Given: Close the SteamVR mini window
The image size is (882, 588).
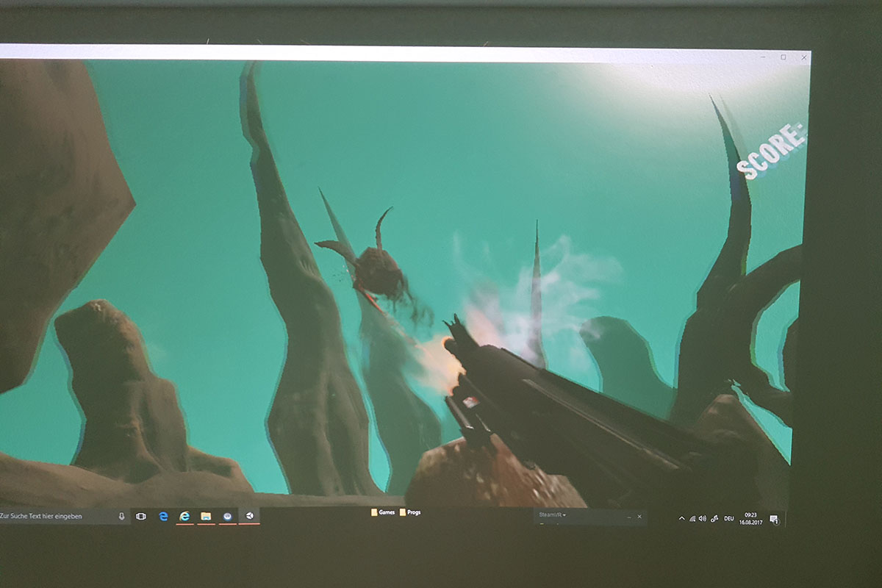Looking at the screenshot, I should point(639,517).
